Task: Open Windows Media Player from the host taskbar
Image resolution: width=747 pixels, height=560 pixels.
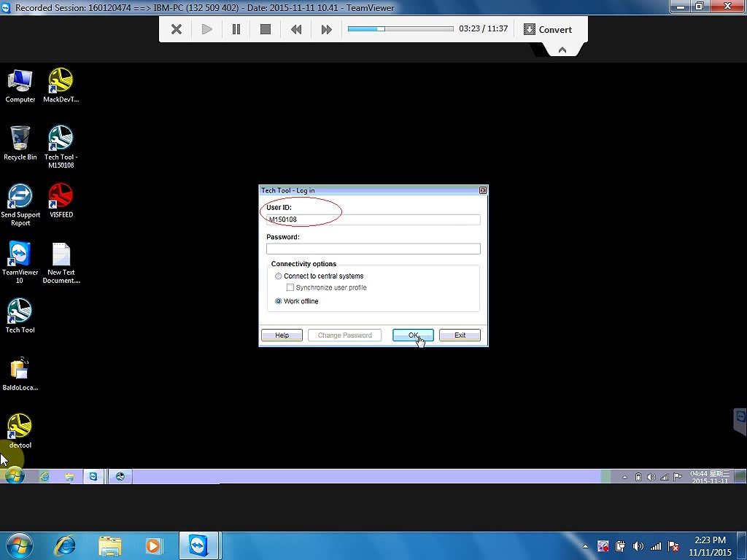Action: pos(154,545)
